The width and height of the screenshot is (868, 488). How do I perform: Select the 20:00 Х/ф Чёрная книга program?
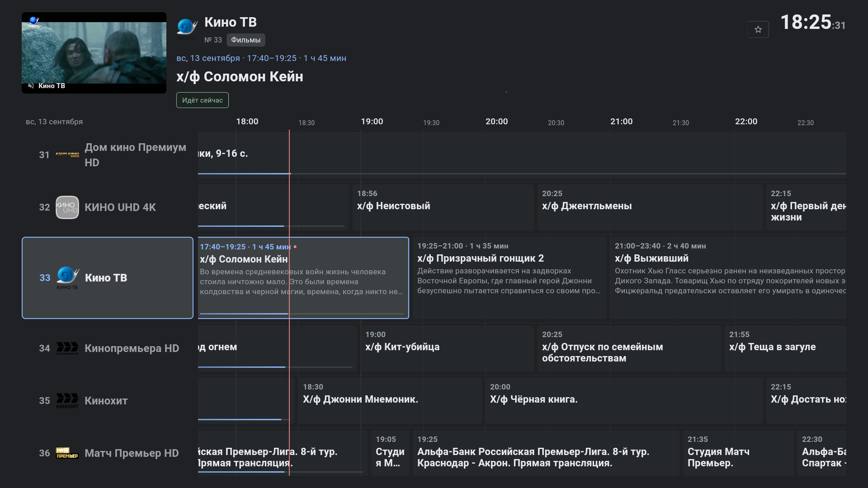624,401
